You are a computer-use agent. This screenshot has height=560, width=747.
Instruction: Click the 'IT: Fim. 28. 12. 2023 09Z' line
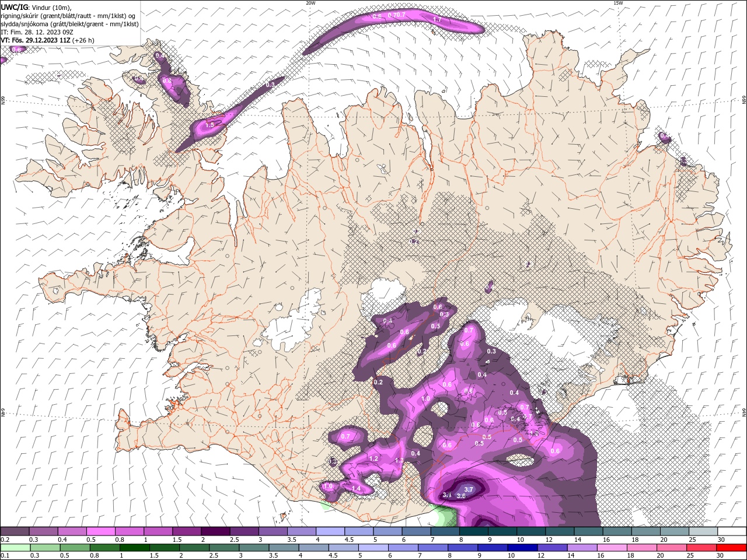point(37,32)
